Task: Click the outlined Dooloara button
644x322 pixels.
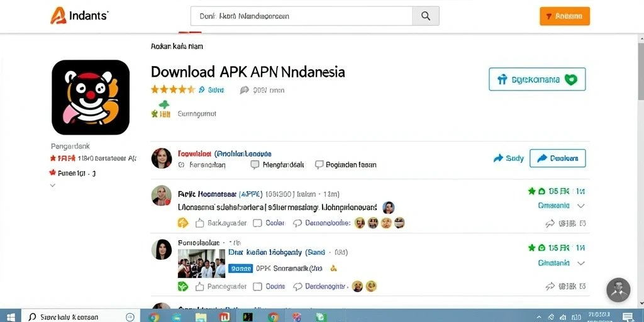Action: click(558, 158)
